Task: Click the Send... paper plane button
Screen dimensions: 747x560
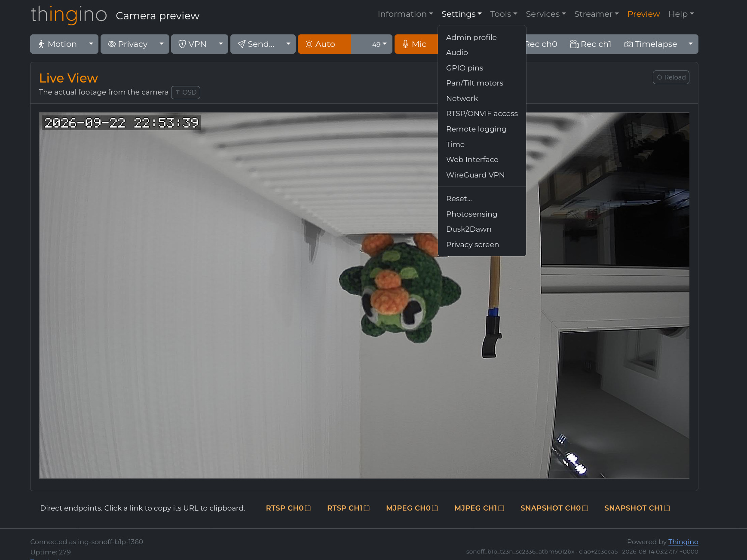Action: tap(256, 44)
